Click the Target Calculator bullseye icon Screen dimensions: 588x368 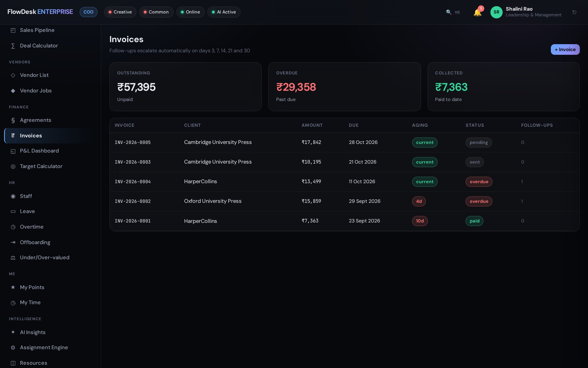pos(13,167)
